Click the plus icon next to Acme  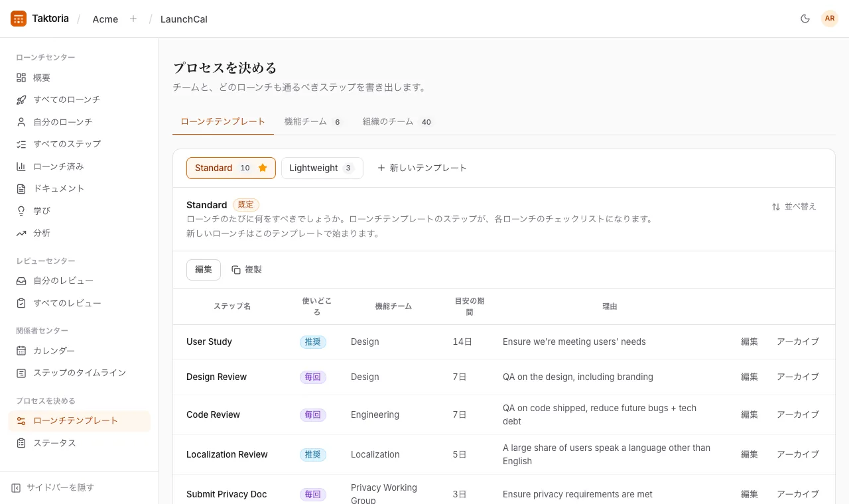(133, 19)
